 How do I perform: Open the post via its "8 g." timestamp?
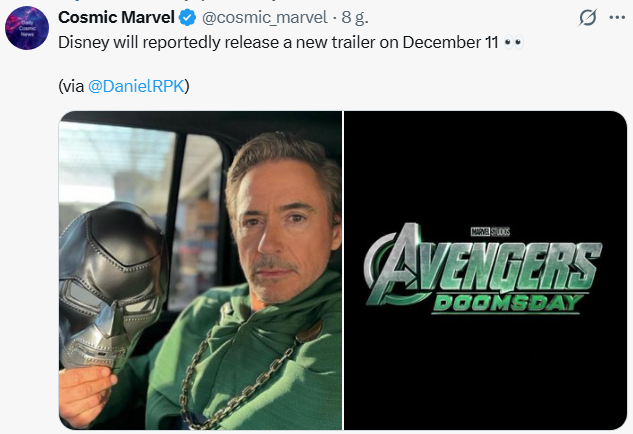pos(354,18)
